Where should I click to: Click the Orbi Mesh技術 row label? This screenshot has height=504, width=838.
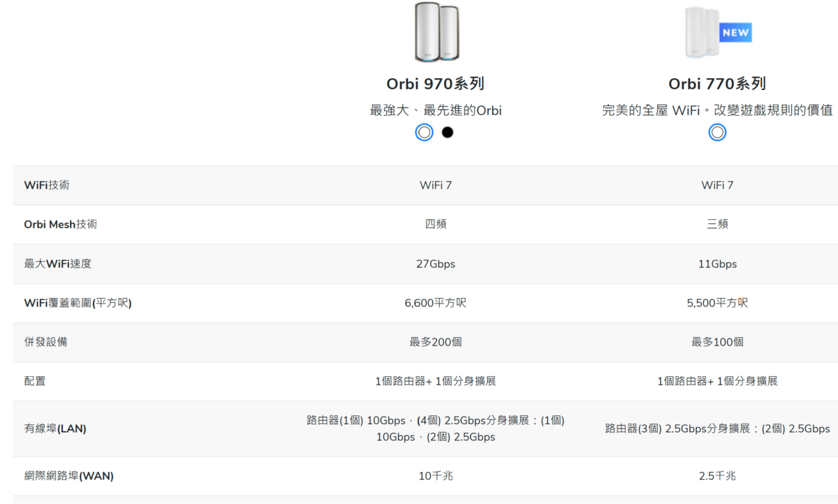[61, 224]
